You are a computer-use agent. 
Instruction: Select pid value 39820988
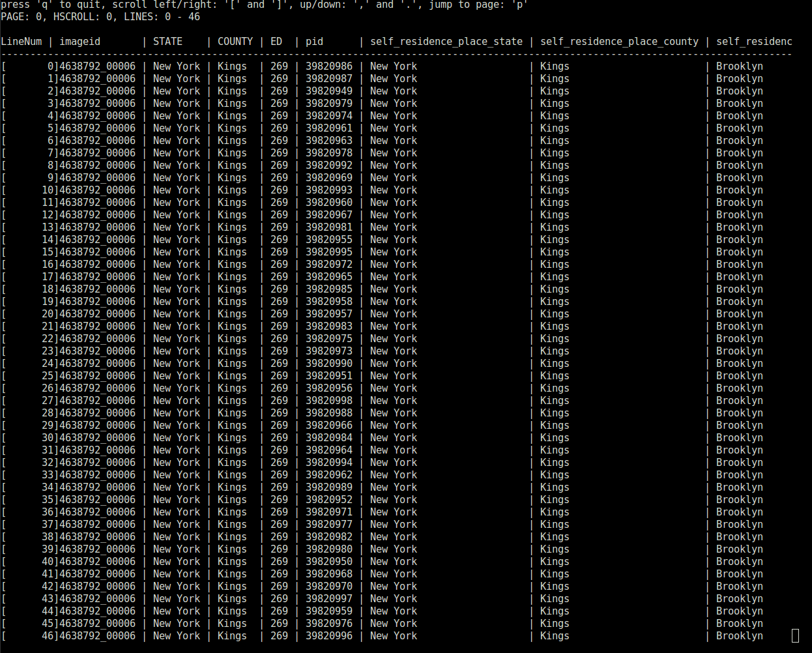click(329, 413)
